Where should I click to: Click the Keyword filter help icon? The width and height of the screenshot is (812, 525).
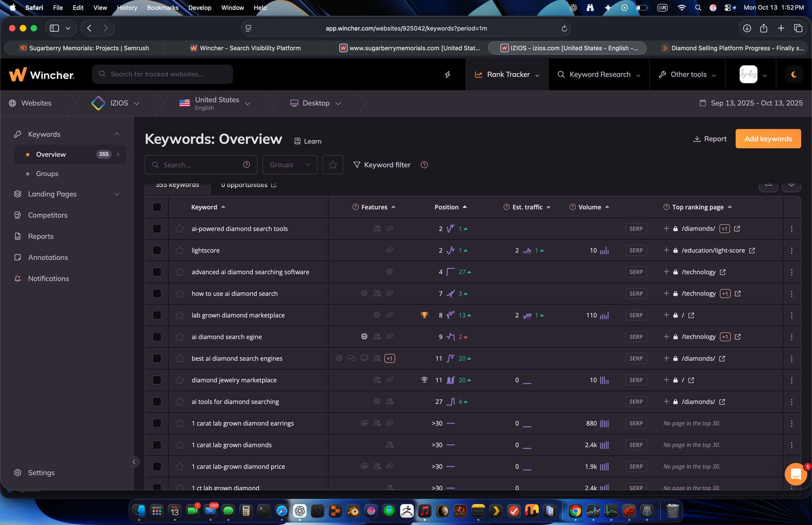coord(424,165)
